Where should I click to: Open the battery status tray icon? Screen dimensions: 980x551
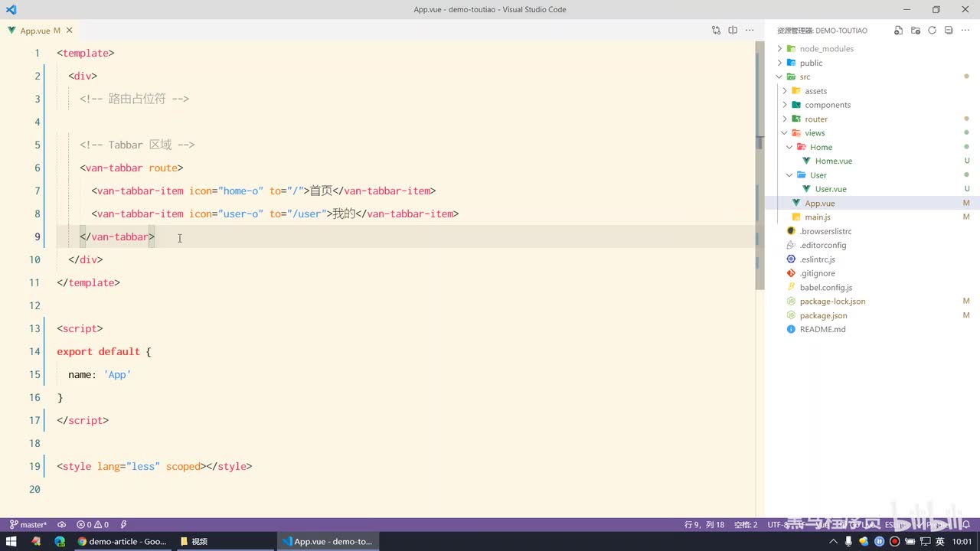910,541
